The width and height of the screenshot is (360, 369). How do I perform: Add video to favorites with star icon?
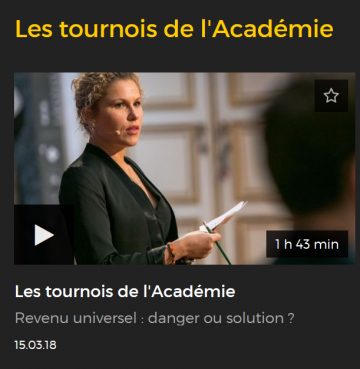pyautogui.click(x=331, y=96)
